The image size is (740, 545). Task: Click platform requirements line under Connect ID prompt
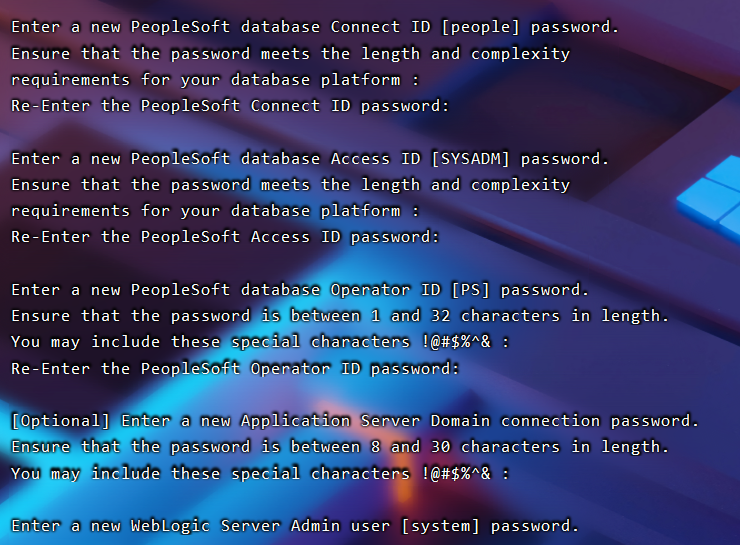215,80
